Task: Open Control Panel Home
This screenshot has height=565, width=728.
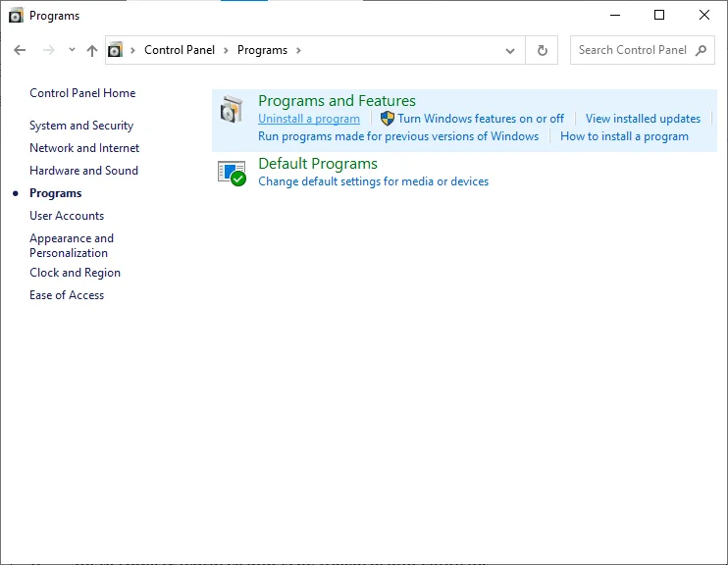Action: [82, 93]
